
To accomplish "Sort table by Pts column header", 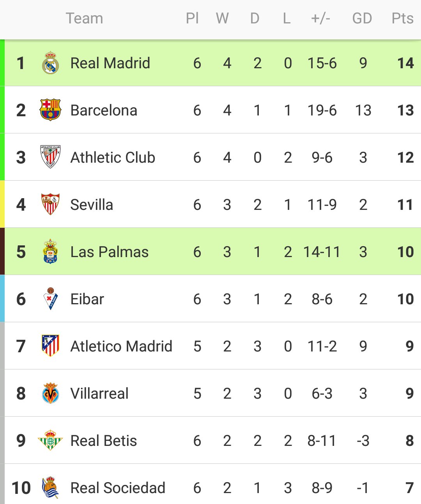I will point(402,18).
